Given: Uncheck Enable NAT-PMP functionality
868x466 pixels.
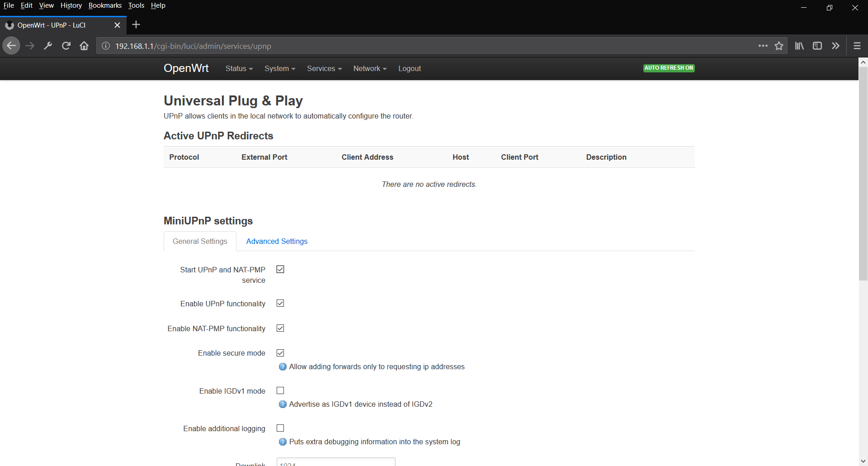Looking at the screenshot, I should [280, 328].
